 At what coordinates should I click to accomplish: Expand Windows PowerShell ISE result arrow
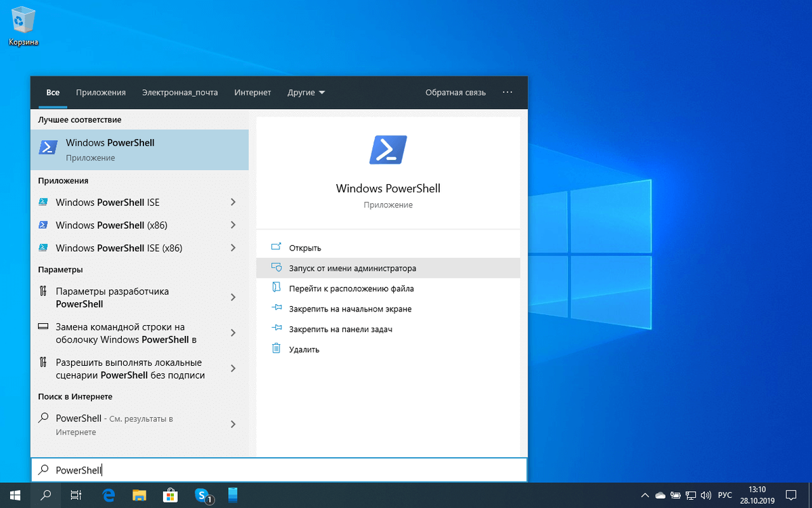point(233,202)
